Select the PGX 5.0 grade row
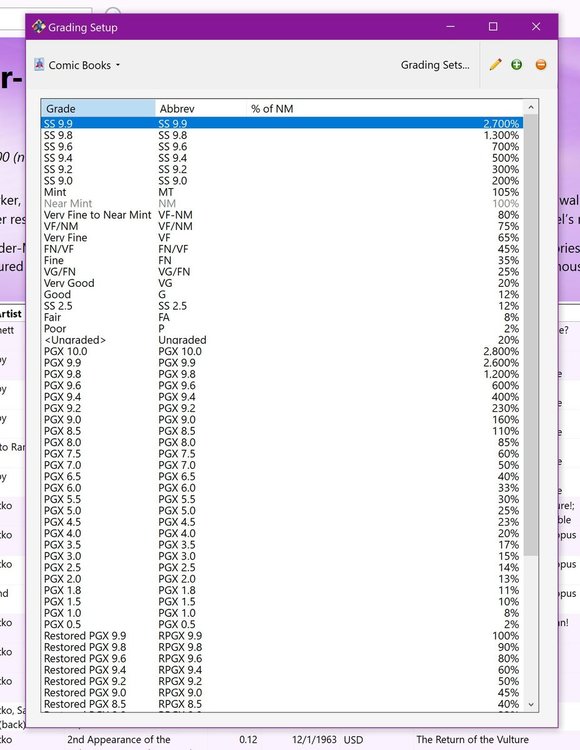 [x=282, y=510]
